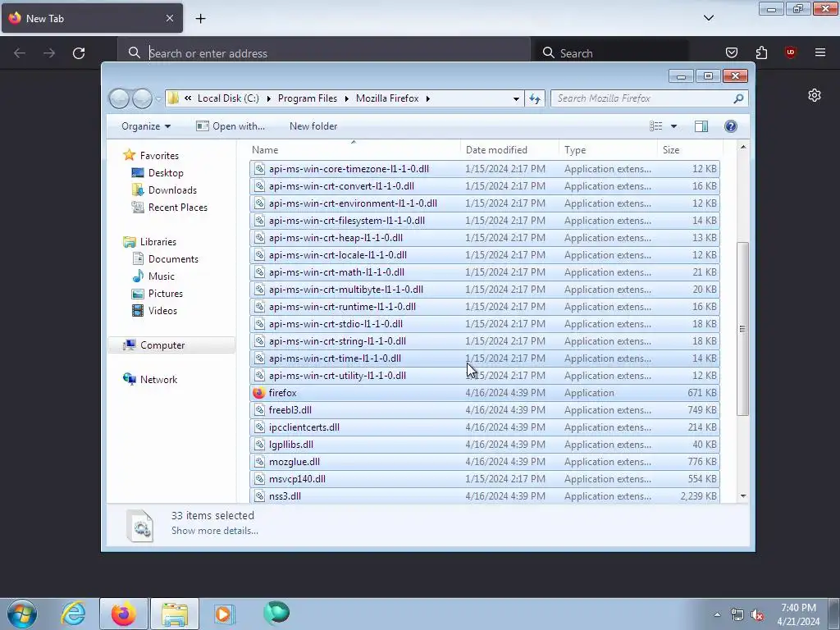Click the Explorer back navigation button
840x630 pixels.
tap(119, 98)
